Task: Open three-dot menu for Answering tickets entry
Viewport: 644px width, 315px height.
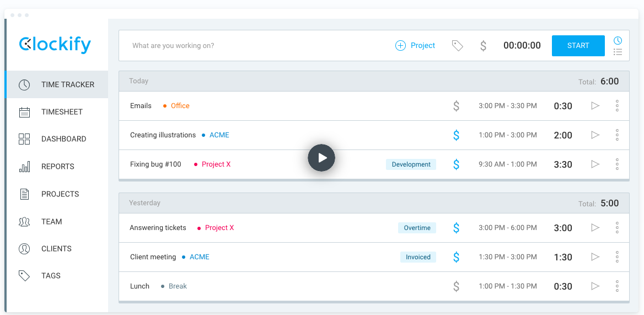Action: coord(617,228)
